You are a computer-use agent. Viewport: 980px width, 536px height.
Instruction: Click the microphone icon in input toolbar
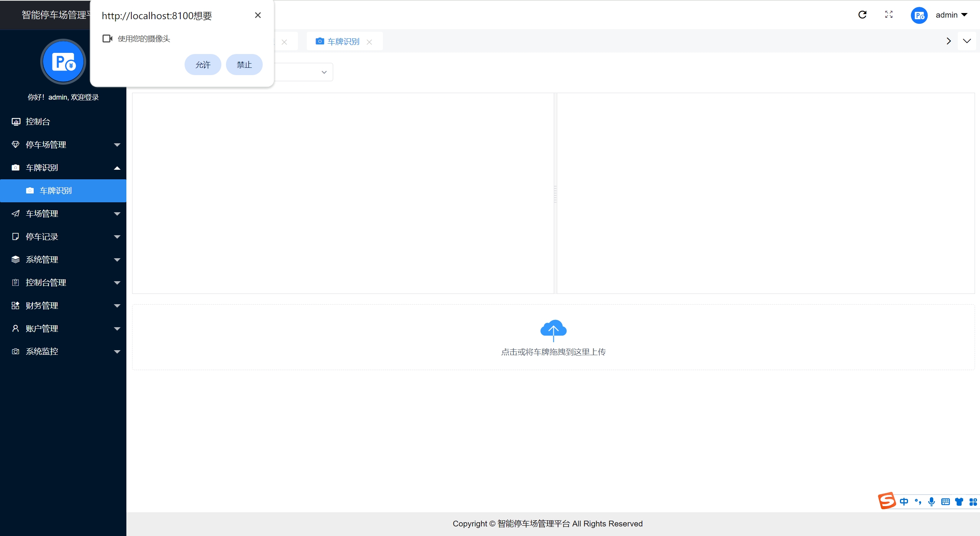(x=931, y=502)
